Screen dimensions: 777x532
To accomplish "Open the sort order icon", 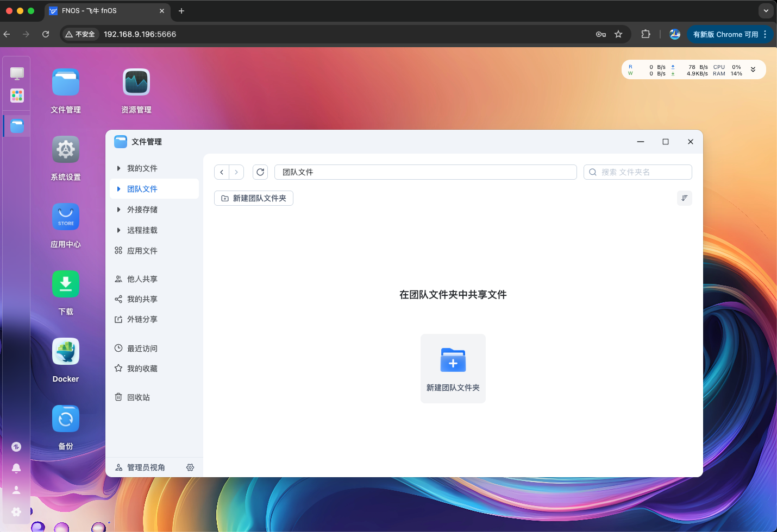I will 684,198.
